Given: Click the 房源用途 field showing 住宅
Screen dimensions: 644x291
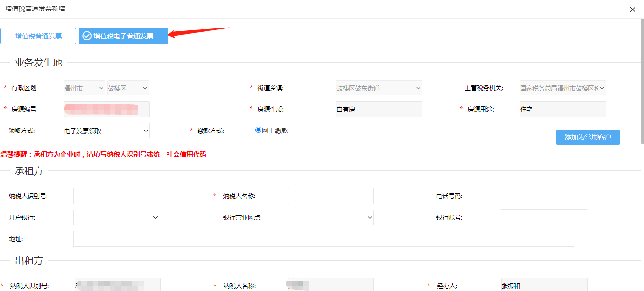Looking at the screenshot, I should (x=562, y=109).
